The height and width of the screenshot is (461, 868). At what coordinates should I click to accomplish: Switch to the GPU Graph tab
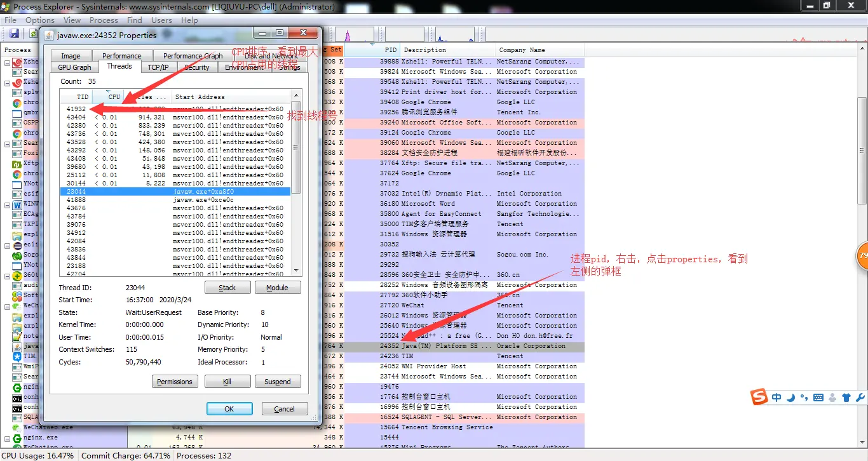point(75,67)
